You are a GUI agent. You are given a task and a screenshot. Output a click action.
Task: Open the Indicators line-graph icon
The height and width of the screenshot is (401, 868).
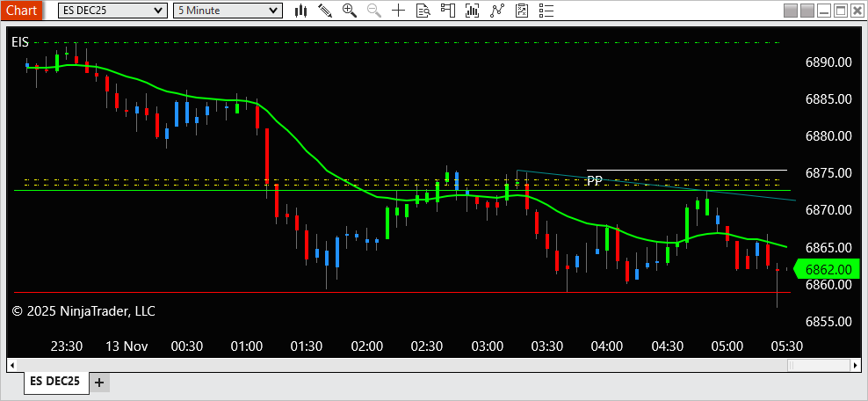coord(497,10)
